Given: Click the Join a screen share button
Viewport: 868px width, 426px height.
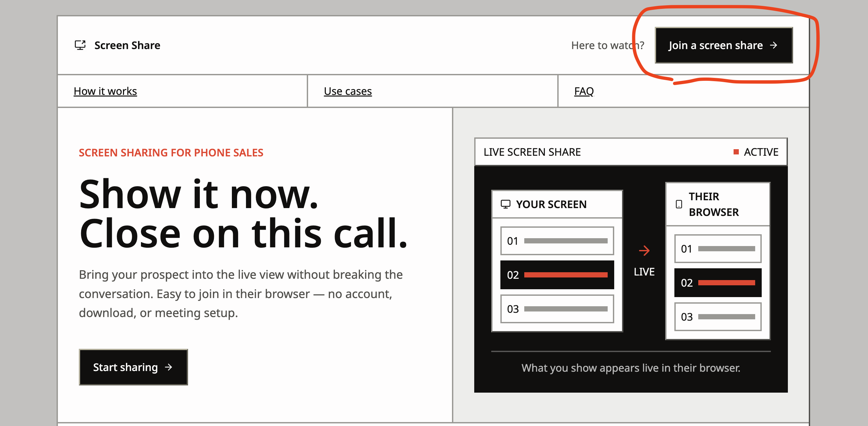Looking at the screenshot, I should 723,45.
